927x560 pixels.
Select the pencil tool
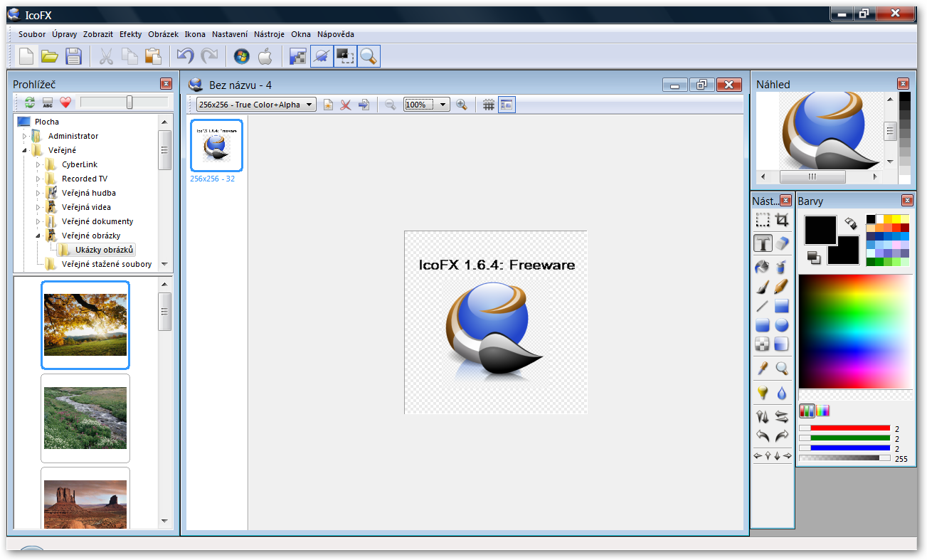click(782, 287)
